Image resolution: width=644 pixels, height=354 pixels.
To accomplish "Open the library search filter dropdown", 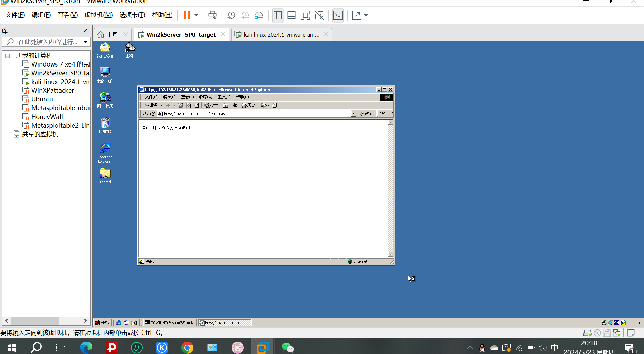I will pyautogui.click(x=86, y=42).
